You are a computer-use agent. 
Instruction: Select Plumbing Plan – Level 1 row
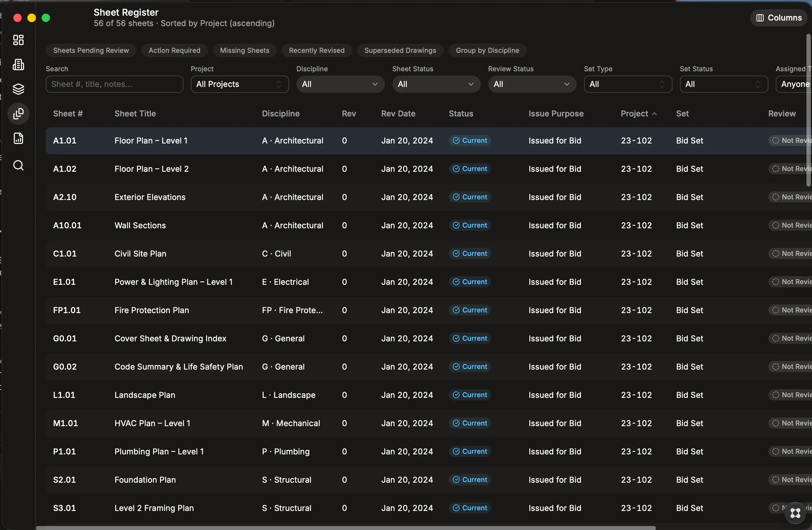click(429, 452)
